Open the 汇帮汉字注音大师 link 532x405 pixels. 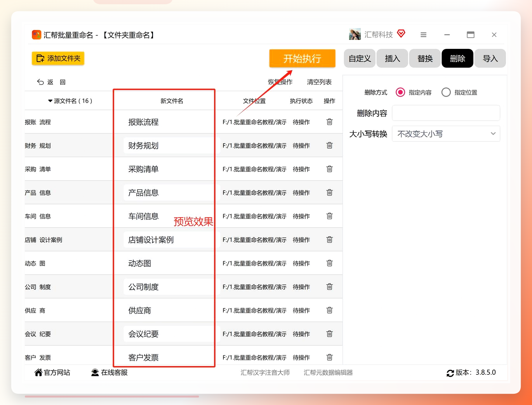[265, 373]
